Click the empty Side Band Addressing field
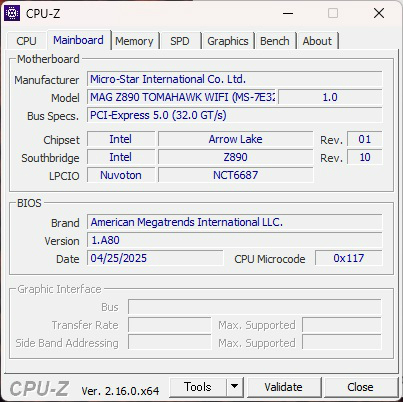The image size is (403, 402). point(170,343)
